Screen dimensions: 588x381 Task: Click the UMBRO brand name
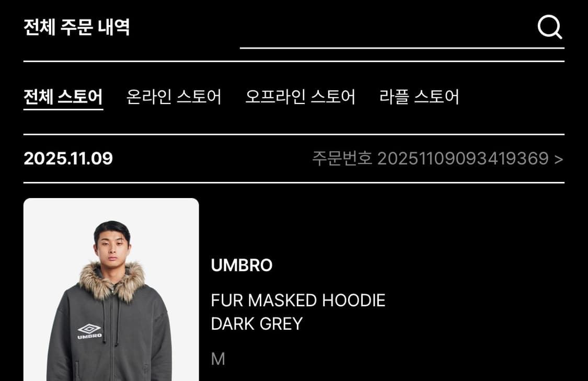click(241, 265)
